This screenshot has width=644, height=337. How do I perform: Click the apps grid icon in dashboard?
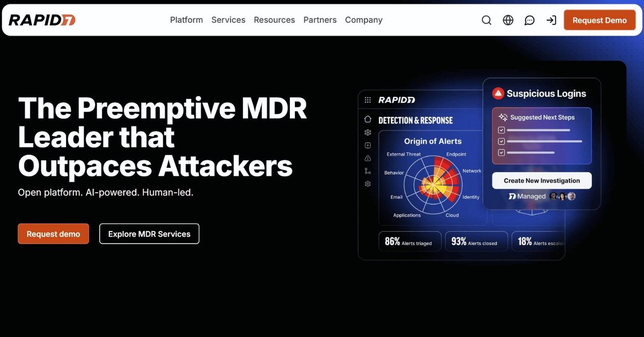pyautogui.click(x=368, y=100)
